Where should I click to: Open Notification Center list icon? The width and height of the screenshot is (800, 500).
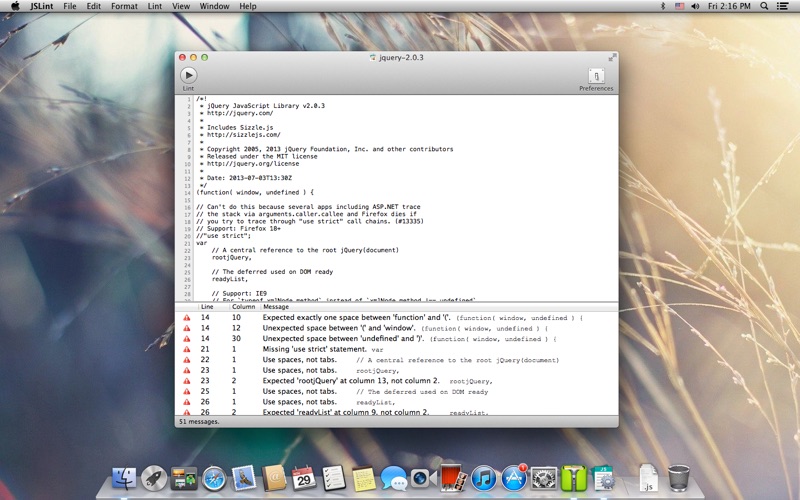782,6
